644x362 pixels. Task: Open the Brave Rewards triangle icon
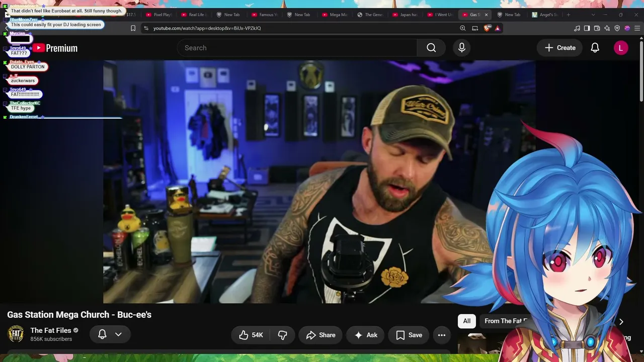pos(498,28)
